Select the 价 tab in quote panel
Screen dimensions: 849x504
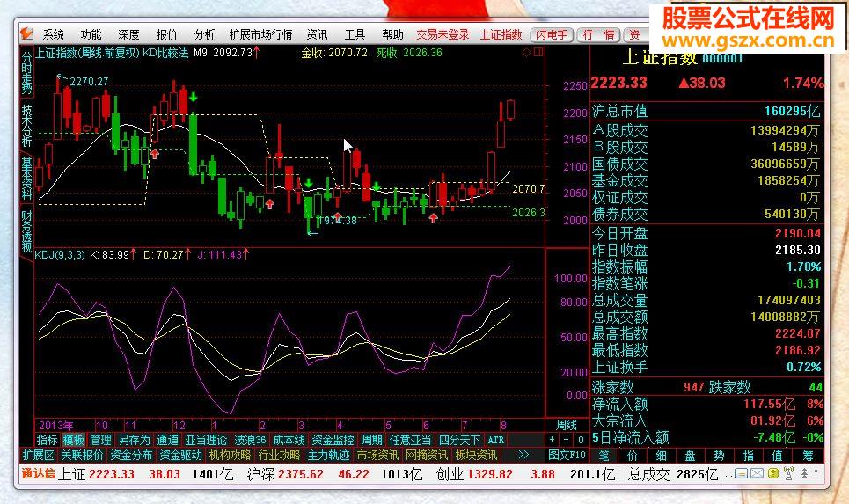pos(633,456)
